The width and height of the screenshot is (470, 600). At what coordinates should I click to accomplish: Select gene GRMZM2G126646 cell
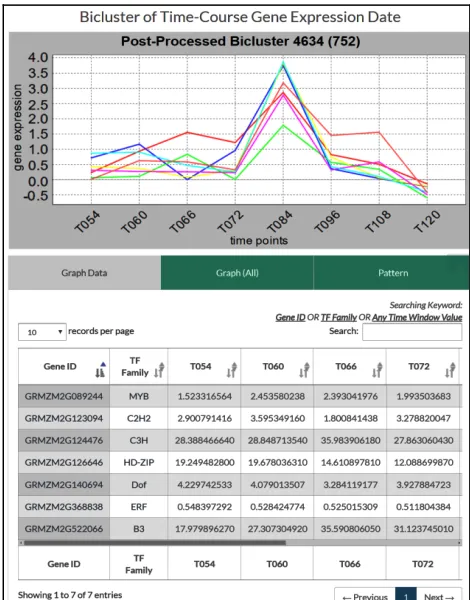[64, 463]
